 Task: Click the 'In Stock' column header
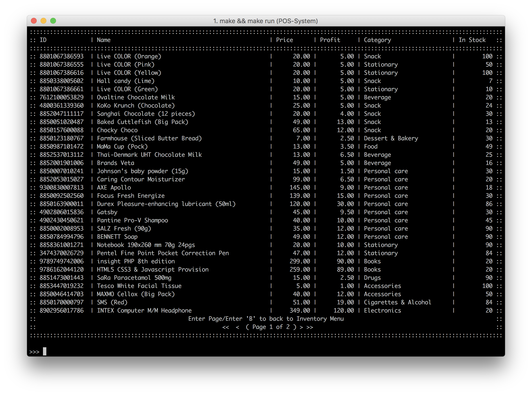472,40
